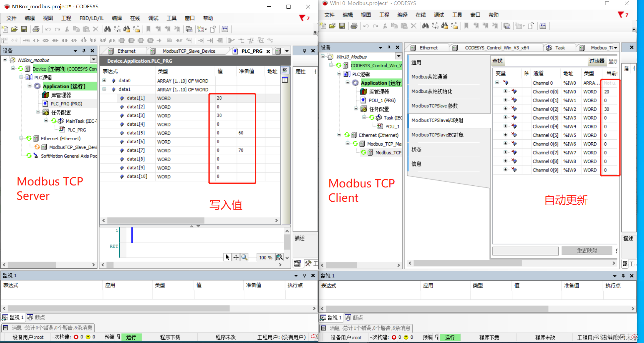
Task: Open the Cut tool (scissors icon)
Action: click(67, 29)
